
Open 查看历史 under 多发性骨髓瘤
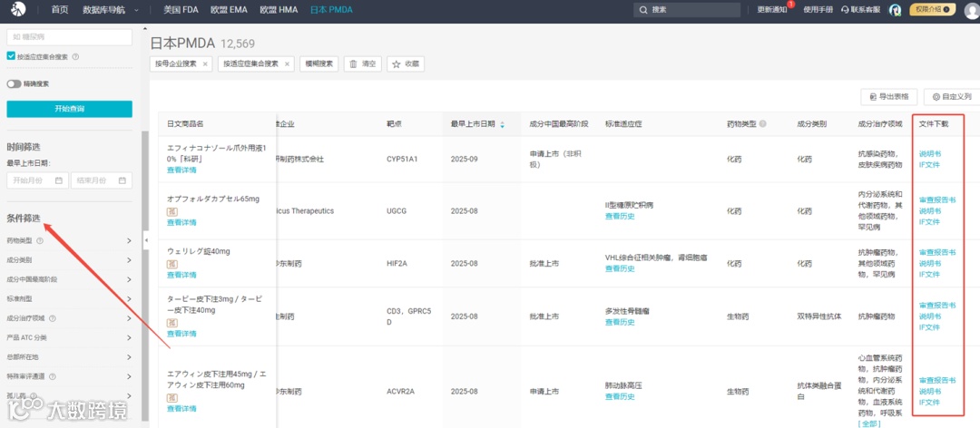[620, 323]
